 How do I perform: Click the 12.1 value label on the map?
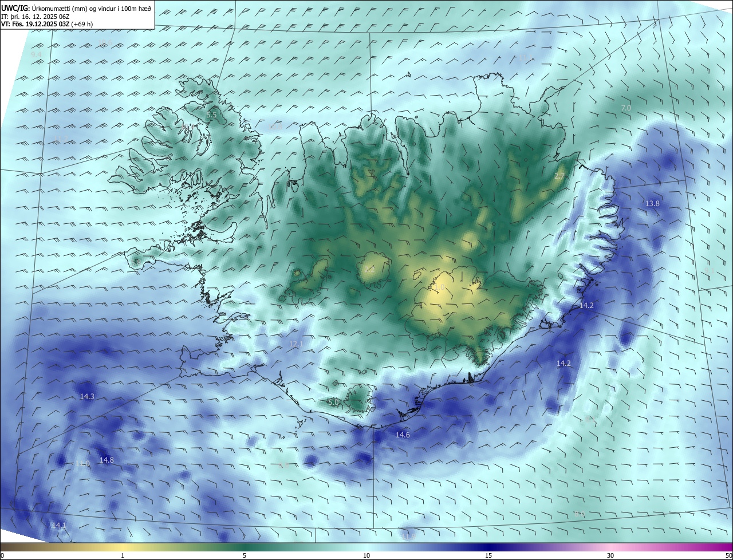[295, 344]
